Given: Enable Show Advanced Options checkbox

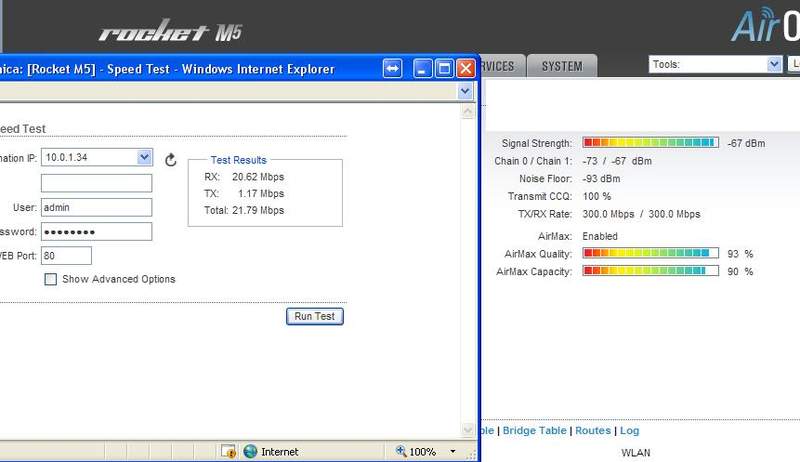Looking at the screenshot, I should coord(51,279).
